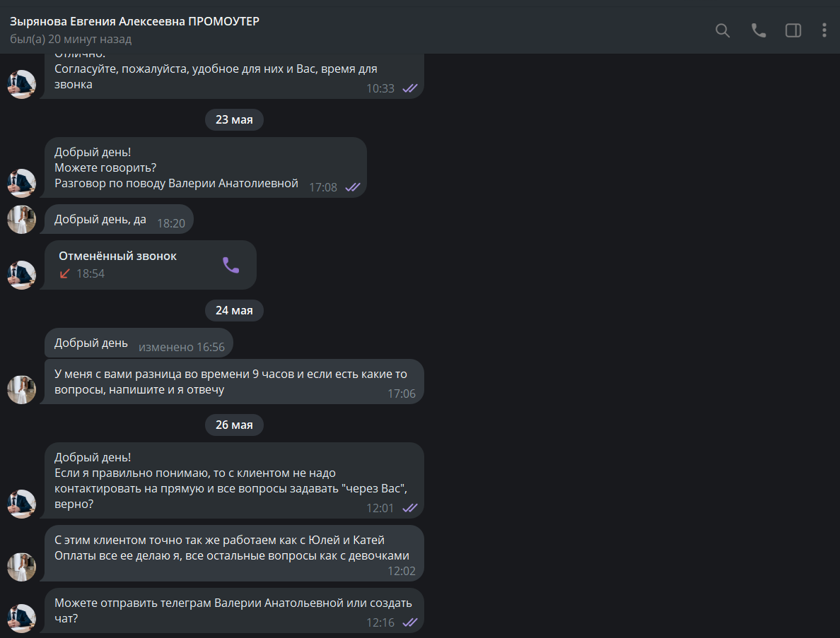The height and width of the screenshot is (638, 840).
Task: Call back via purple phone in cancelled call
Action: point(231,265)
